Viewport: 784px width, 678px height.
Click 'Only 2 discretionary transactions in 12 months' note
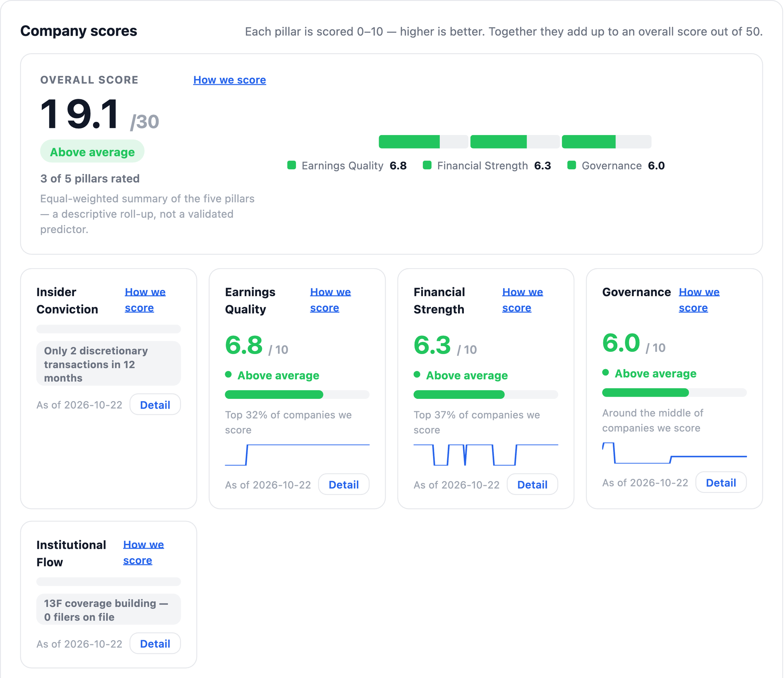(x=108, y=364)
